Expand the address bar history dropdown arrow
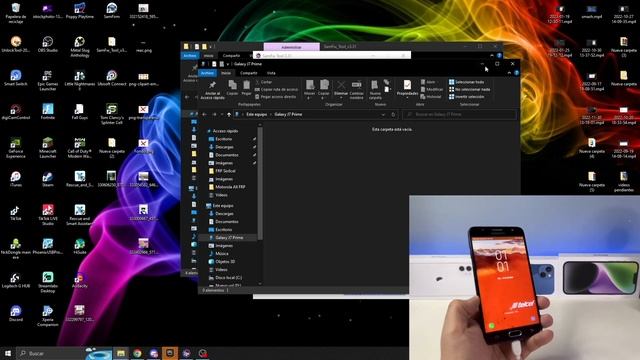 (383, 115)
